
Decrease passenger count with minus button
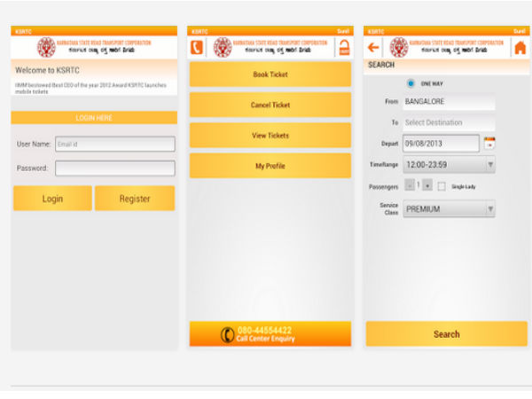tap(409, 186)
